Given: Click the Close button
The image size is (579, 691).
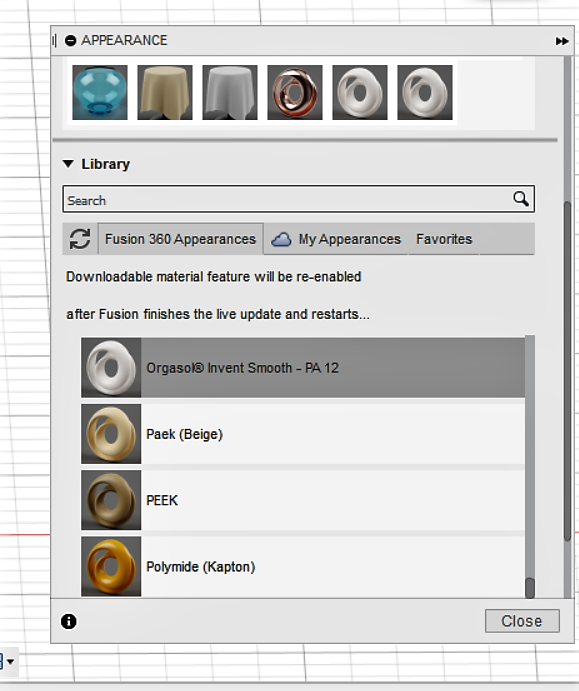Looking at the screenshot, I should 522,621.
